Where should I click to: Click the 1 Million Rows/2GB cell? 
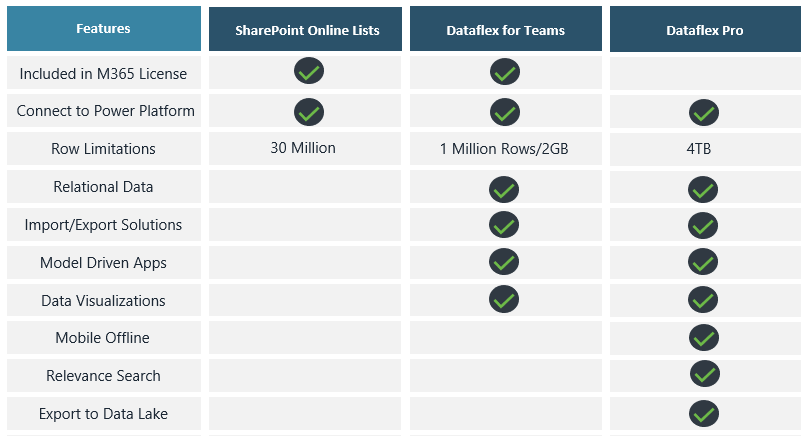504,149
